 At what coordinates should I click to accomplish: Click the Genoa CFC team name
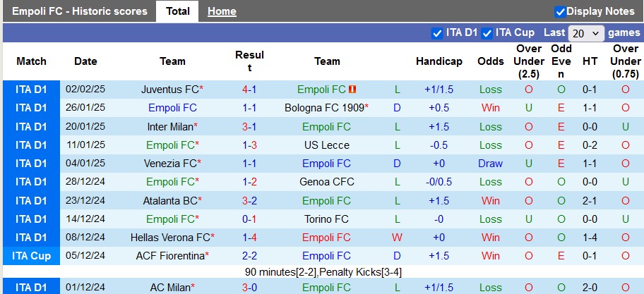[326, 182]
